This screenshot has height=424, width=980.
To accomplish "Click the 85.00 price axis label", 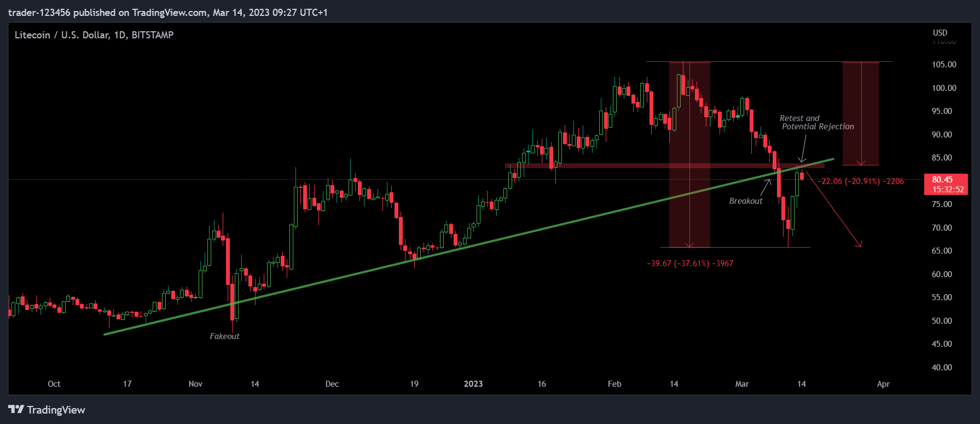I will (942, 158).
